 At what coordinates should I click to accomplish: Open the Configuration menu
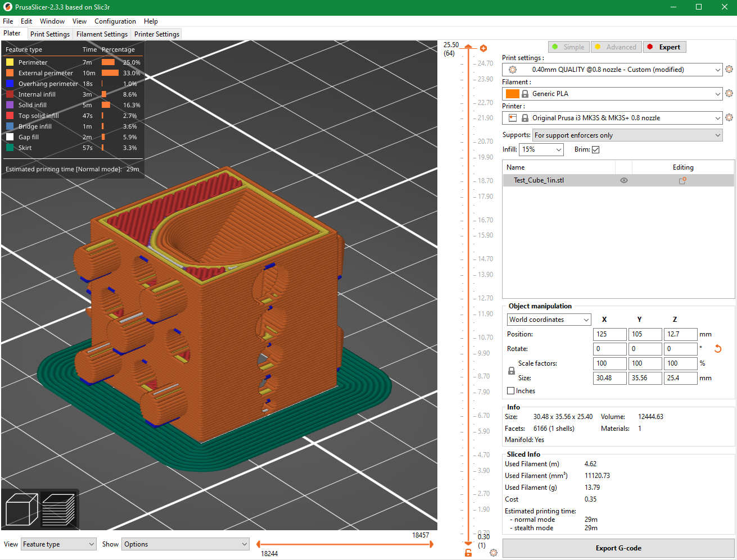click(x=115, y=21)
